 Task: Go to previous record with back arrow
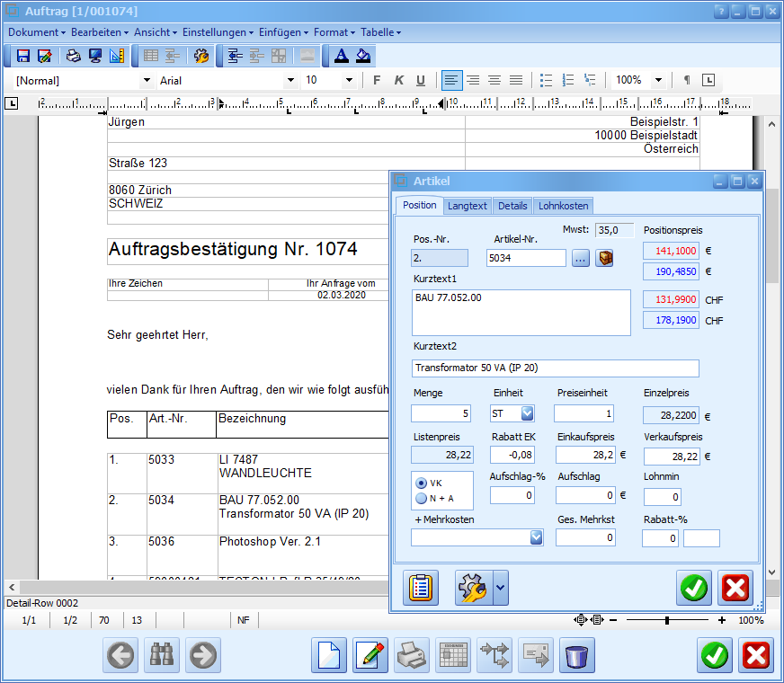(x=120, y=655)
